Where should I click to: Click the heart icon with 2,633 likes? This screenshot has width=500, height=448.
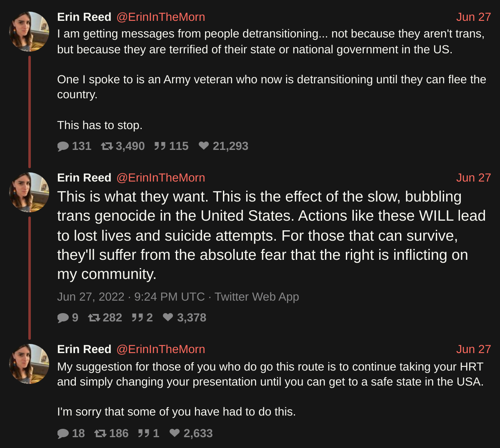175,433
